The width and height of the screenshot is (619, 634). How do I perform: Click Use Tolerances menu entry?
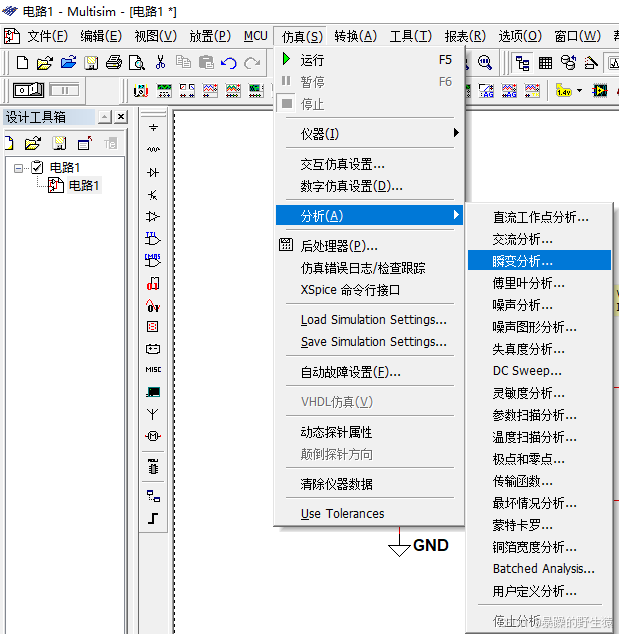(370, 514)
